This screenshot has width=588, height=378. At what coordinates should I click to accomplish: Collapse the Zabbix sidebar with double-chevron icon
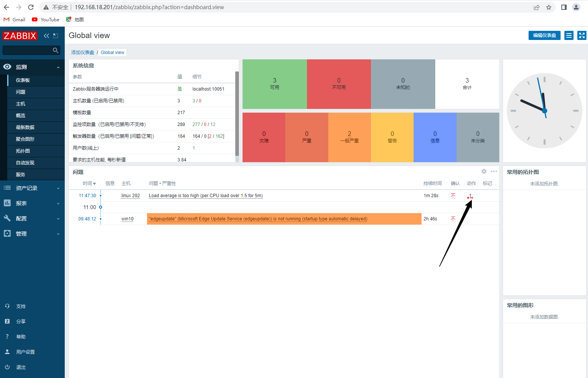click(x=46, y=36)
